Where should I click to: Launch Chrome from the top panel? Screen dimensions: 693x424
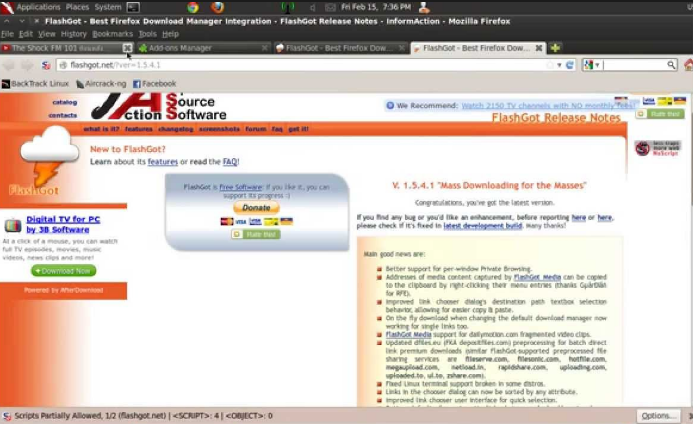(193, 7)
